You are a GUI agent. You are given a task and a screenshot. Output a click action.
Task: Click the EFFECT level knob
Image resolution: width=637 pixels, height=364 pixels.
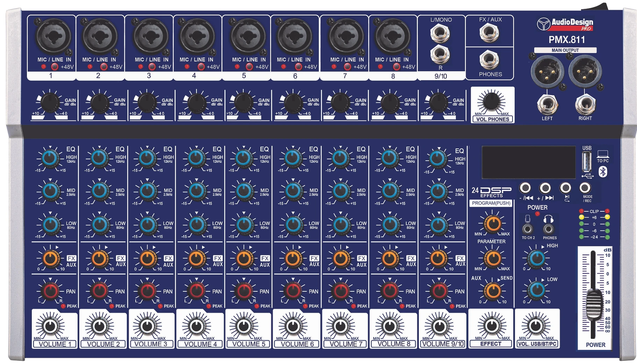tap(492, 326)
